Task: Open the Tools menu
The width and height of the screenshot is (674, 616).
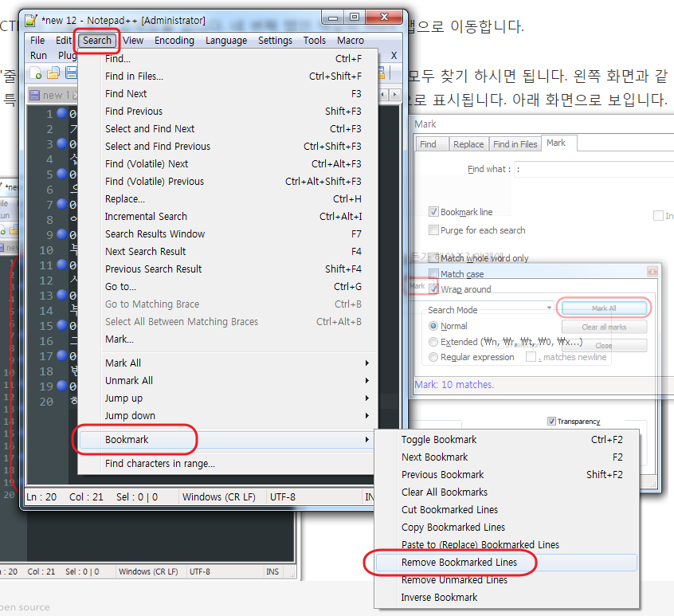Action: pos(314,41)
